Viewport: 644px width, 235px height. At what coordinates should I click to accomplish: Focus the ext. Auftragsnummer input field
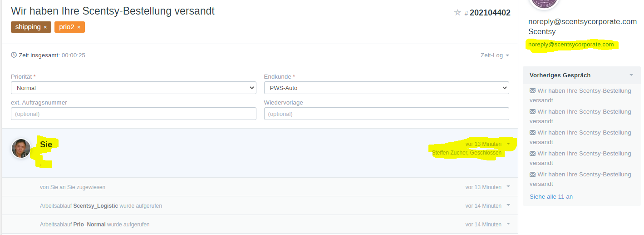(x=133, y=114)
